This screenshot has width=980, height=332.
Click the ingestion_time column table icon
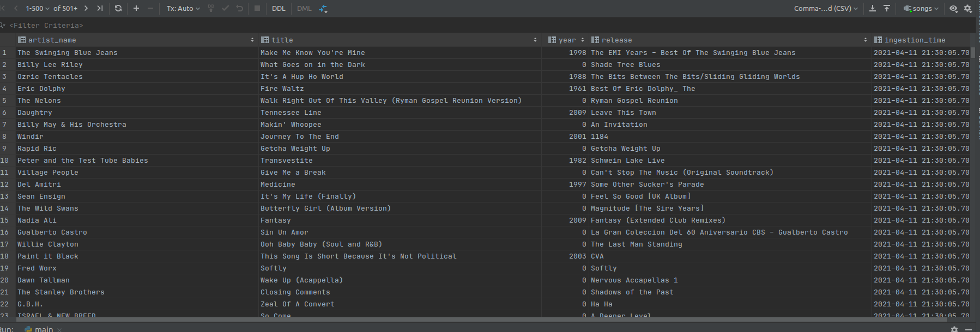point(878,40)
